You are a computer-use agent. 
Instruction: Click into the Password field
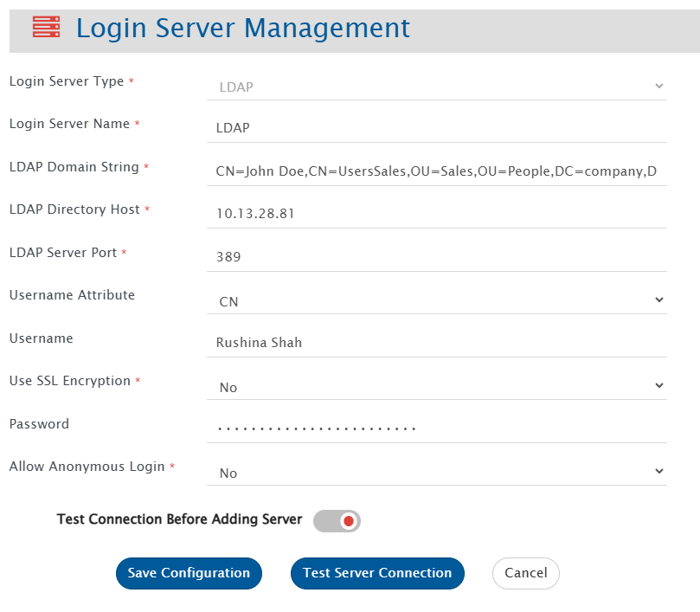coord(437,428)
